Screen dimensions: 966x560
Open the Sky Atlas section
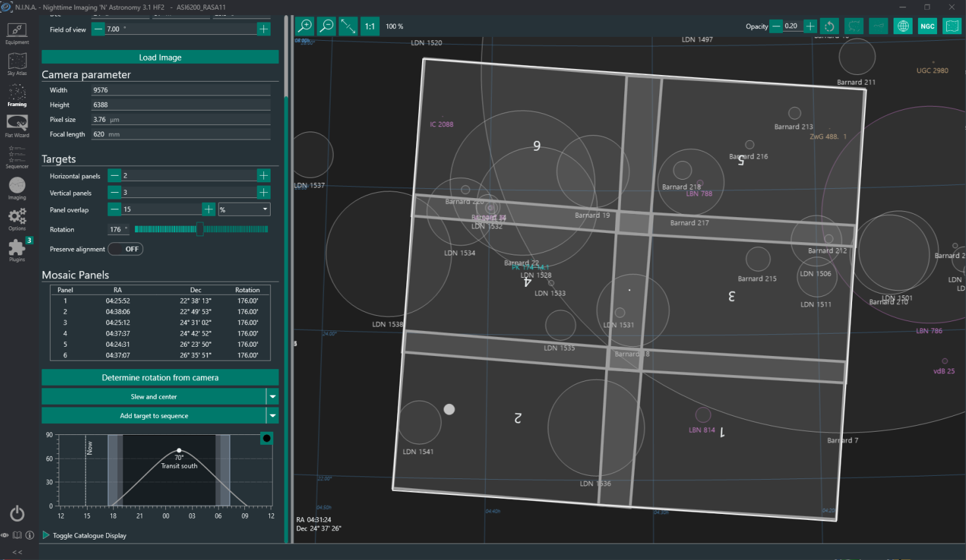click(x=17, y=64)
